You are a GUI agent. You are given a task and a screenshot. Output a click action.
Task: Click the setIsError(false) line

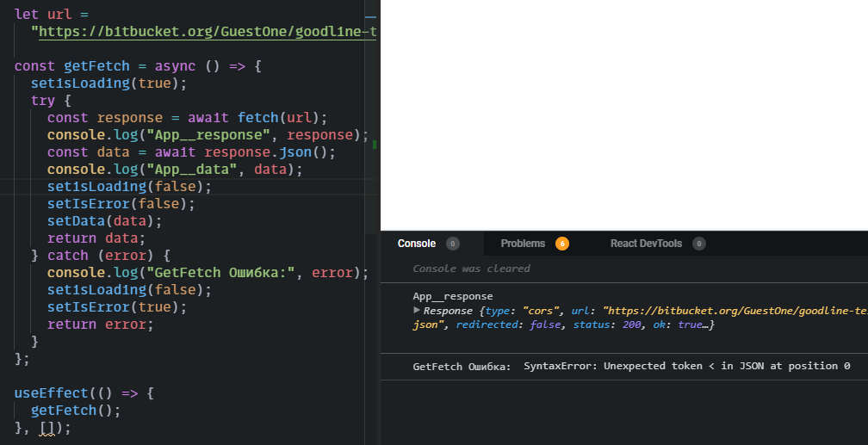[x=121, y=204]
